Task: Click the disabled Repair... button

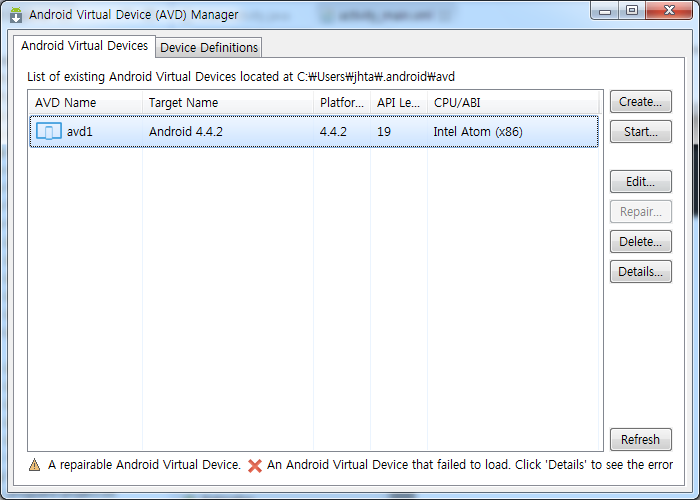Action: [641, 212]
